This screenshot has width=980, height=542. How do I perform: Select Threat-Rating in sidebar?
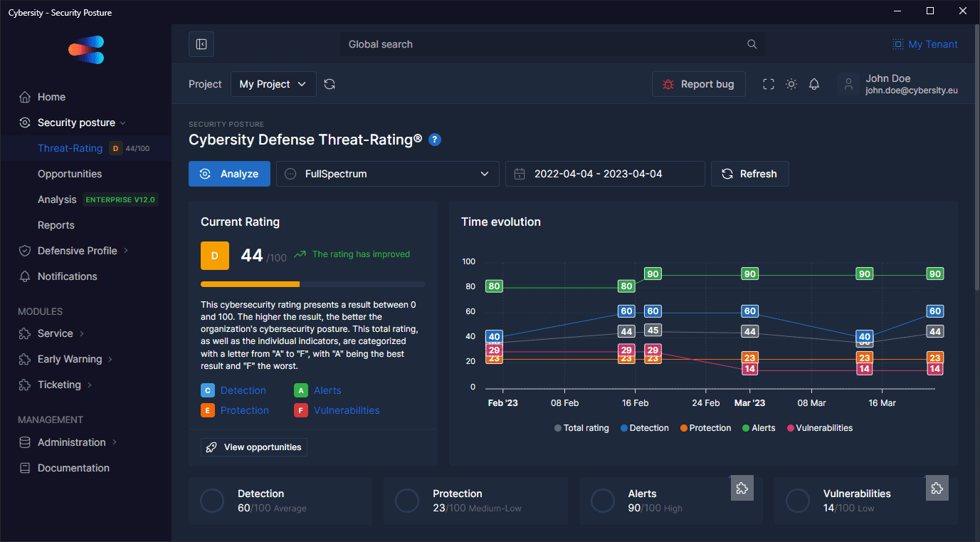70,148
